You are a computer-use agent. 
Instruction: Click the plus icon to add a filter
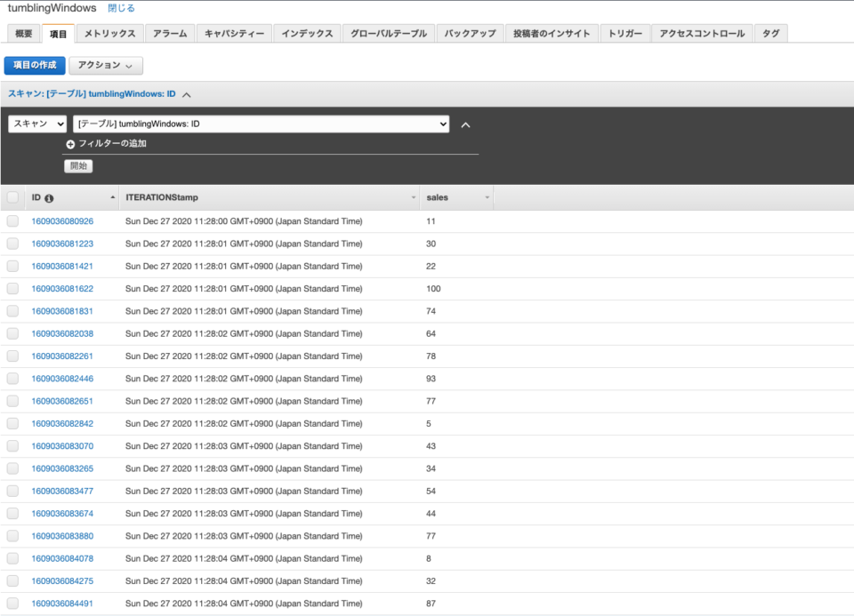70,146
